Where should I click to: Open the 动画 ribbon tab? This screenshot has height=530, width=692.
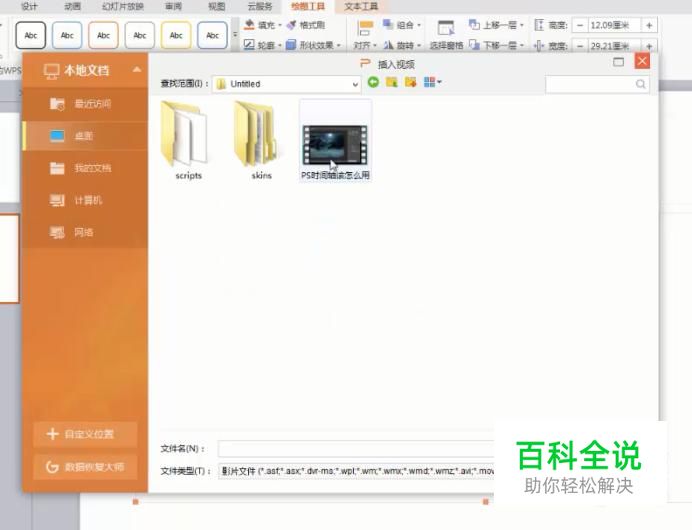[x=72, y=6]
